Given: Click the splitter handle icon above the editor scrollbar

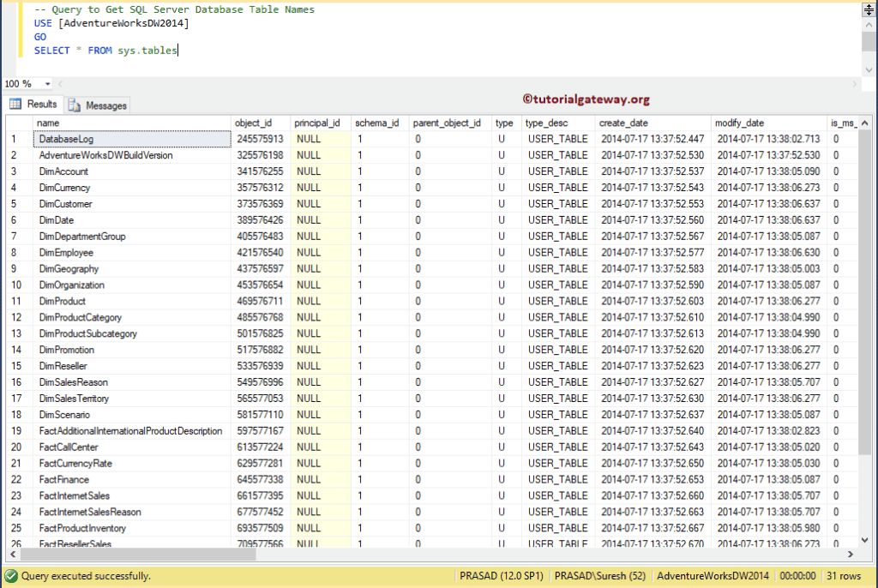Looking at the screenshot, I should pos(869,9).
